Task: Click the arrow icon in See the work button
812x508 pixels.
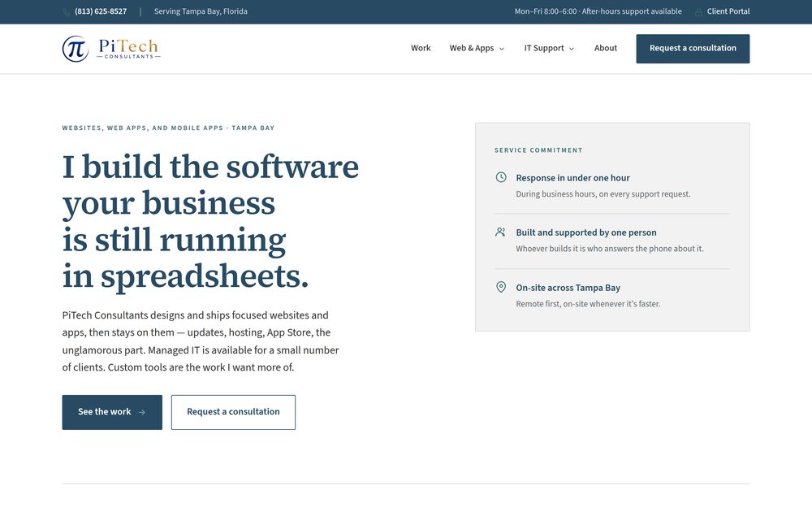Action: click(x=142, y=412)
